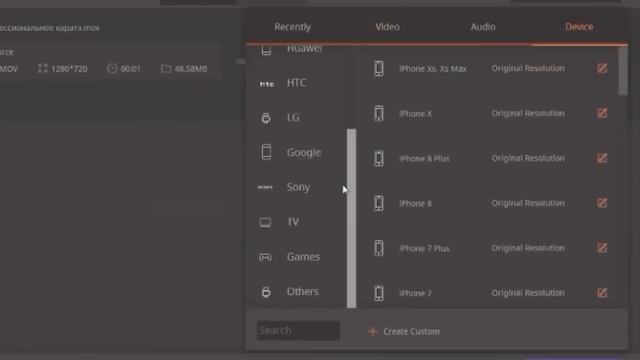
Task: Edit iPhone 7 preset settings
Action: [x=602, y=293]
